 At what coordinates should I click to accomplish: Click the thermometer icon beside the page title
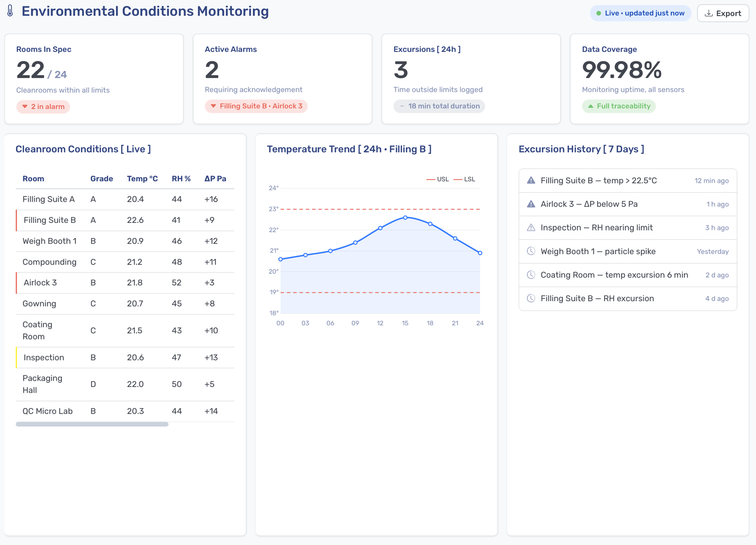pyautogui.click(x=10, y=11)
